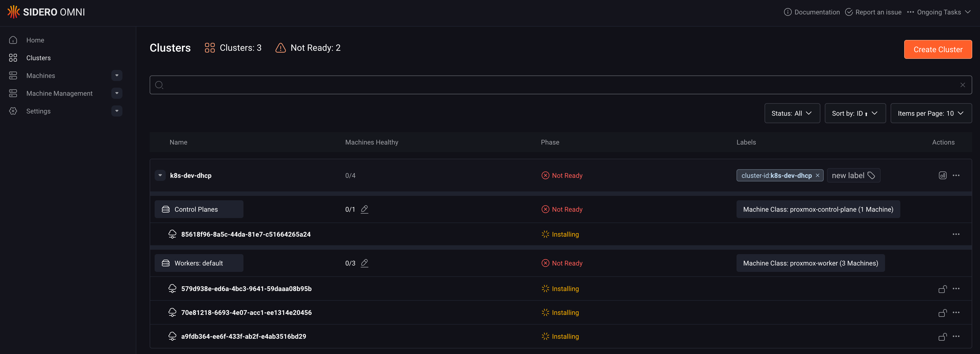
Task: Edit the Workers: default machine count
Action: tap(365, 263)
